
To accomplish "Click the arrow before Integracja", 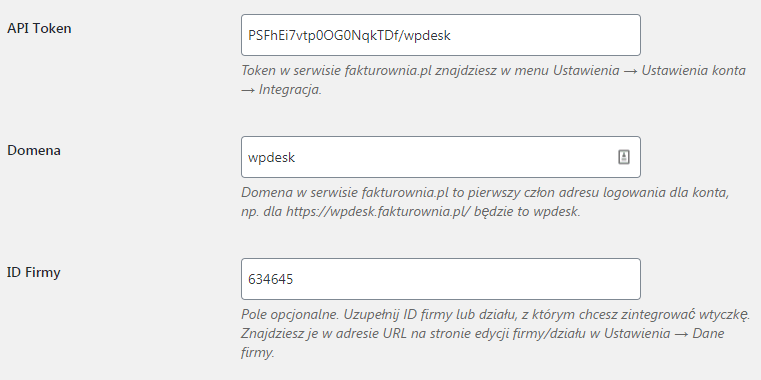I will (248, 90).
